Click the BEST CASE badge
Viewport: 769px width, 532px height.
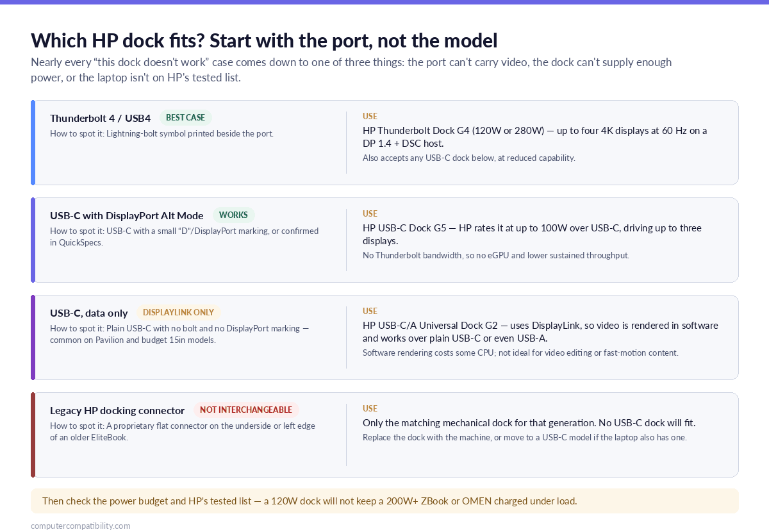pyautogui.click(x=186, y=118)
